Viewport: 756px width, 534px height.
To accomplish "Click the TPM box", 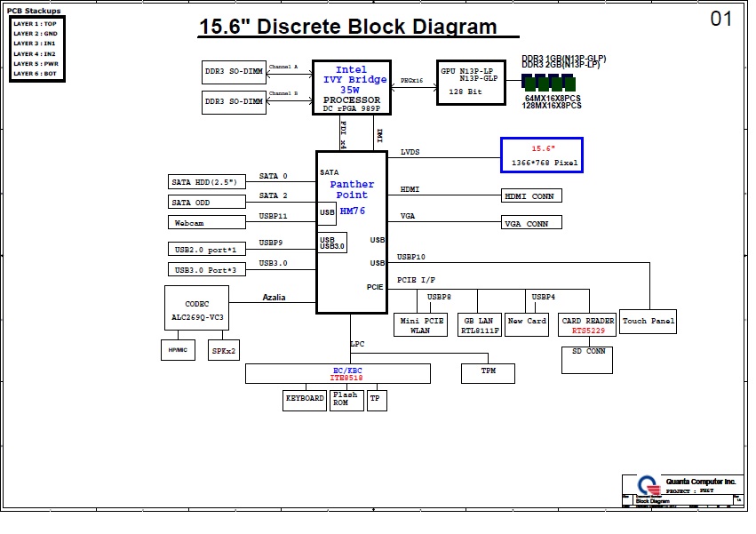I will [488, 373].
